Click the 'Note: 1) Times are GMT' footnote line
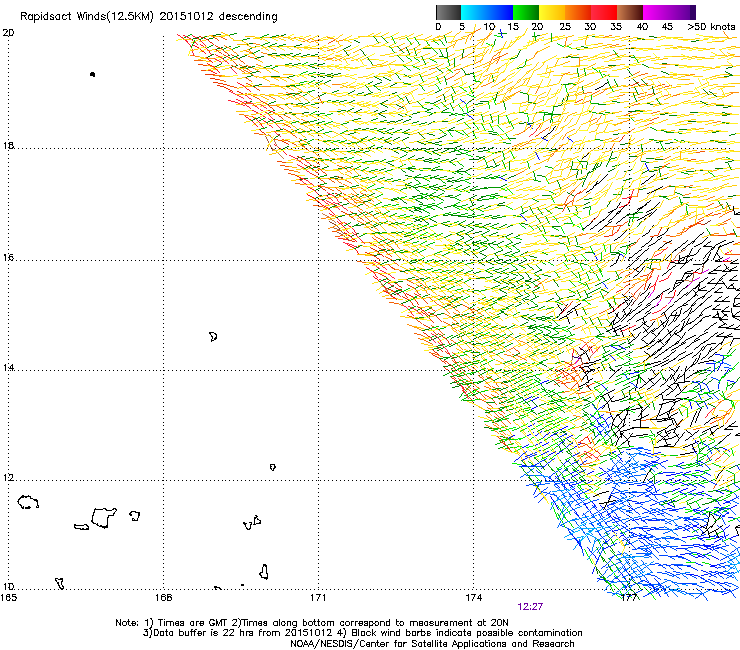Viewport: 740px width, 650px height. [x=311, y=623]
